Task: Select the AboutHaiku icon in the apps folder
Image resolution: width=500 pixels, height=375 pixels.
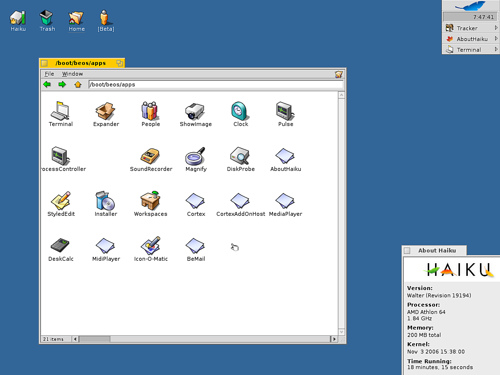Action: click(x=285, y=156)
